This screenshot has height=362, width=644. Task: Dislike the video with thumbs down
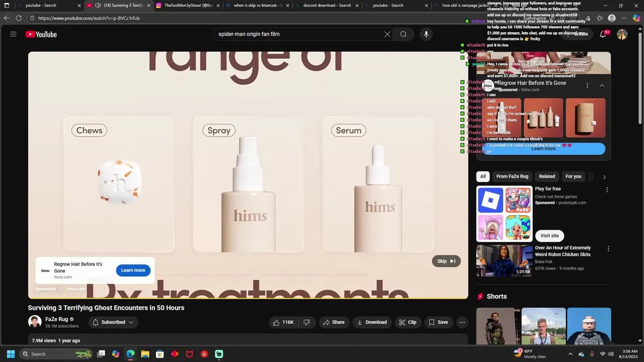pos(307,322)
